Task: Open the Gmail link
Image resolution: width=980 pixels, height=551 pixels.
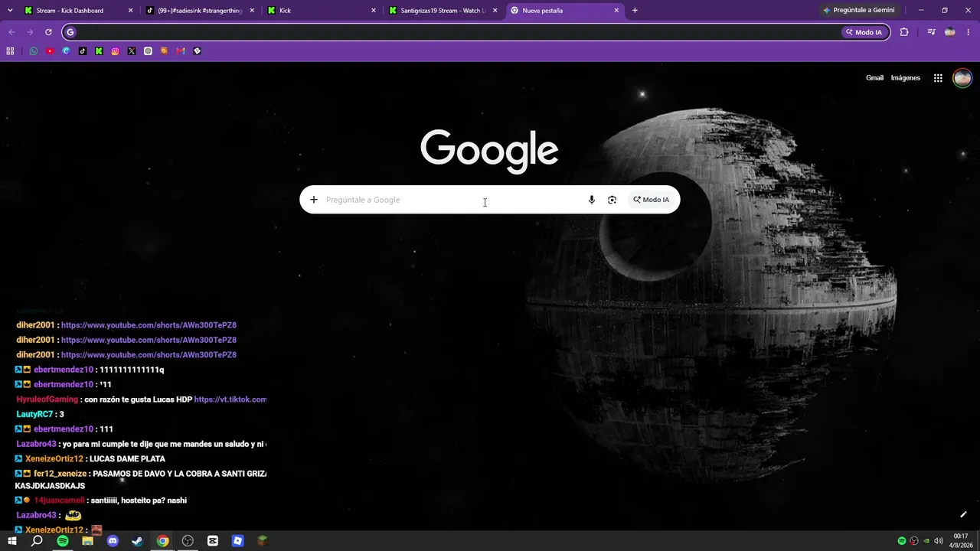Action: point(874,78)
